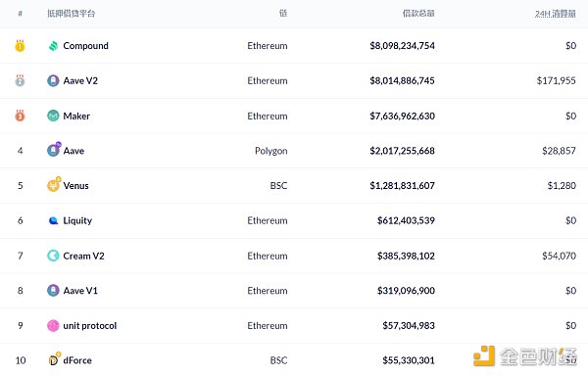Click the bronze third-place medal icon

pos(20,116)
